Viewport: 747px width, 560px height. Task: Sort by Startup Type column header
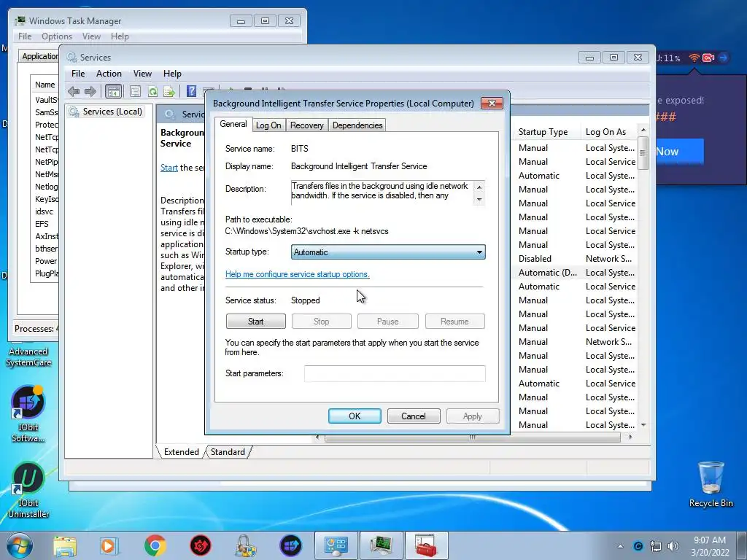[x=547, y=132]
